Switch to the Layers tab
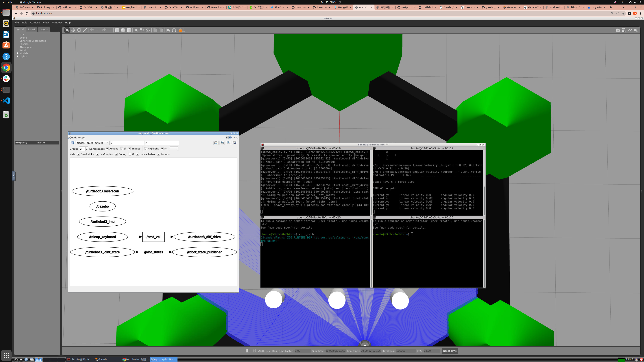644x362 pixels. [x=43, y=29]
